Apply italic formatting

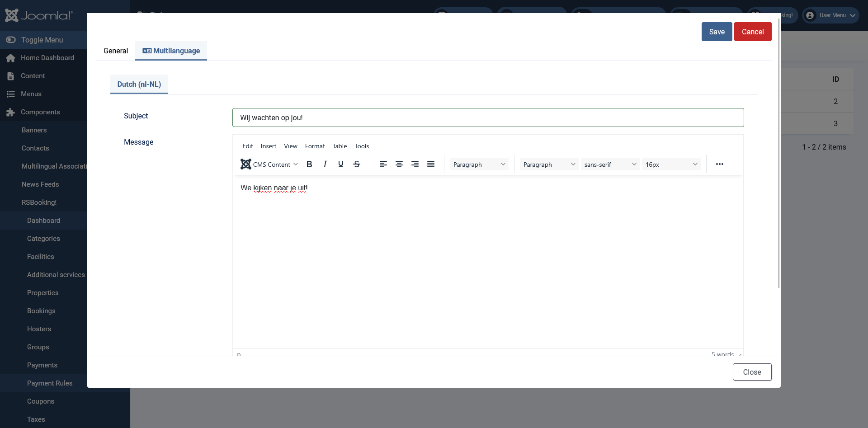coord(325,164)
